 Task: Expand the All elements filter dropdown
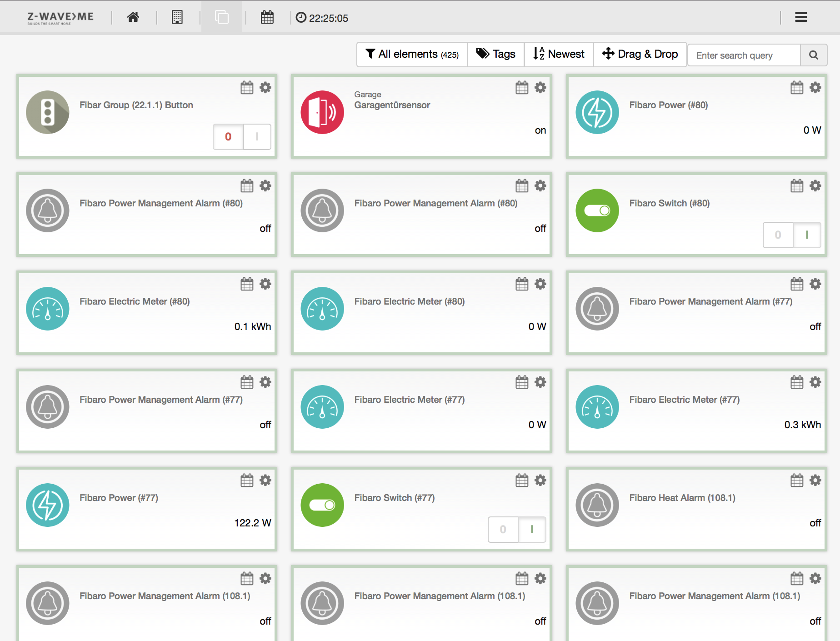click(412, 55)
